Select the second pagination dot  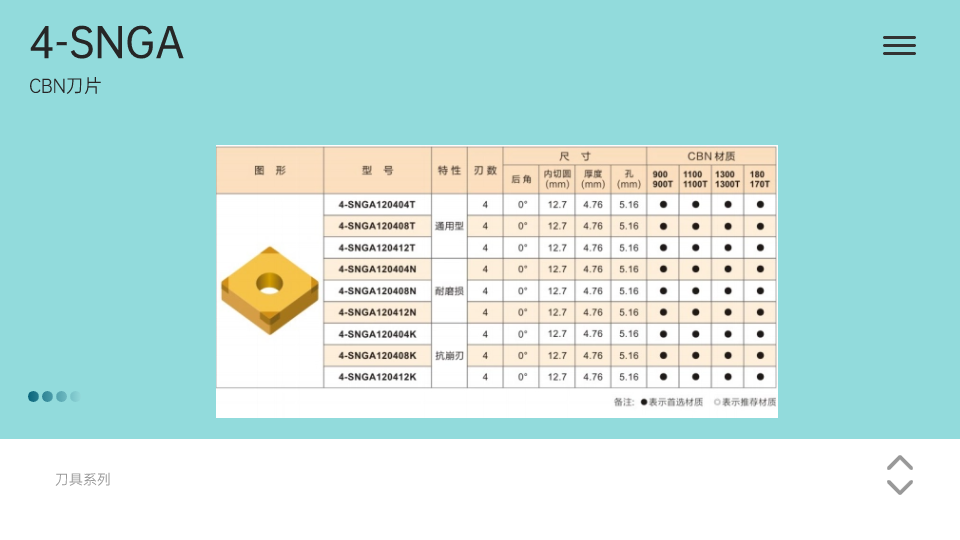[47, 396]
